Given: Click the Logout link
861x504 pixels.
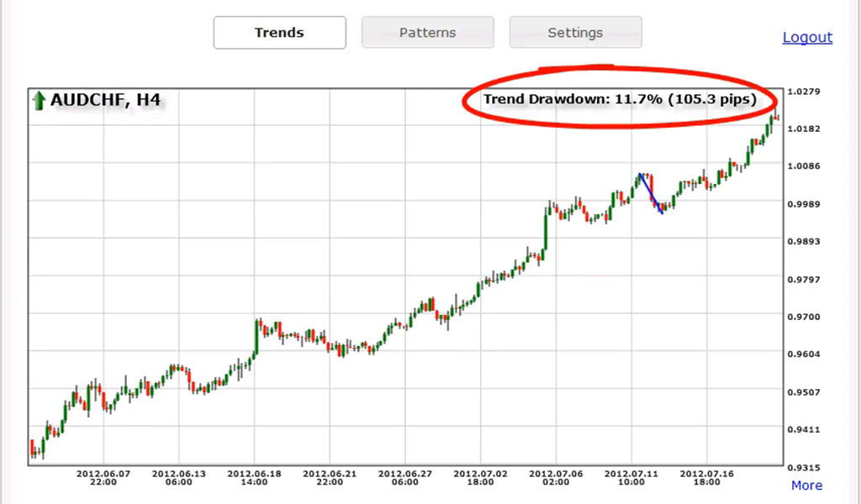Looking at the screenshot, I should coord(806,37).
